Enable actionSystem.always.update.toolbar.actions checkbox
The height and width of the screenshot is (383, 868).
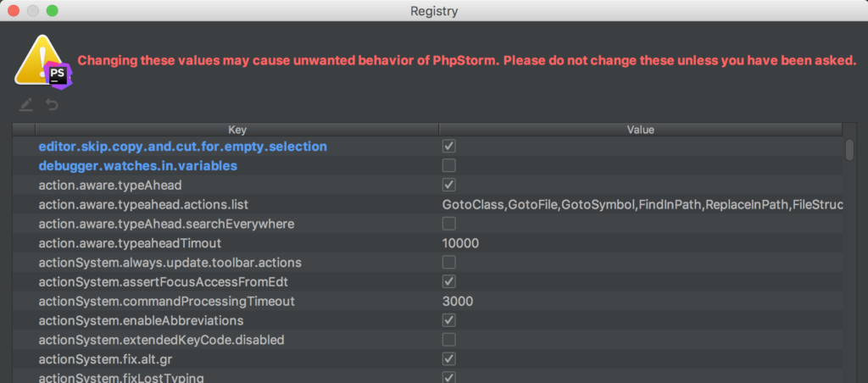pos(449,263)
